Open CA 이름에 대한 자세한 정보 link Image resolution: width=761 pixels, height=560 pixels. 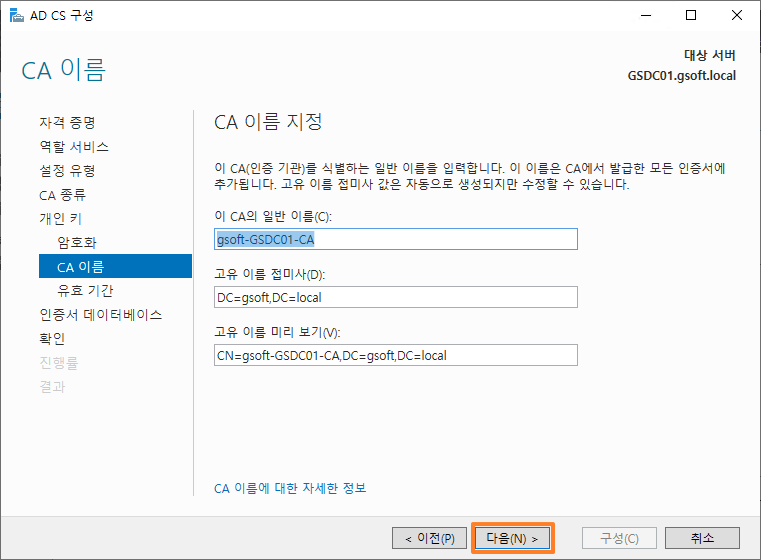pyautogui.click(x=290, y=488)
